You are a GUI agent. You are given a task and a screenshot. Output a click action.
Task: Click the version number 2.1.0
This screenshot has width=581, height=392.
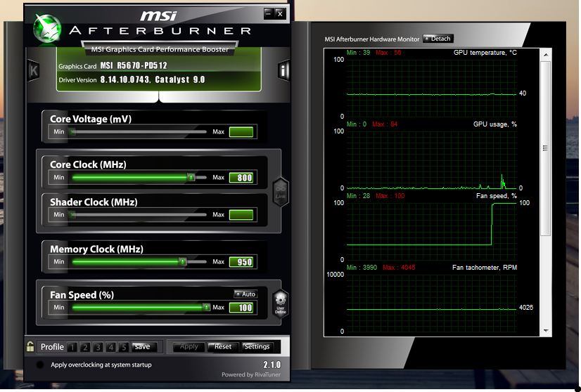pyautogui.click(x=272, y=365)
